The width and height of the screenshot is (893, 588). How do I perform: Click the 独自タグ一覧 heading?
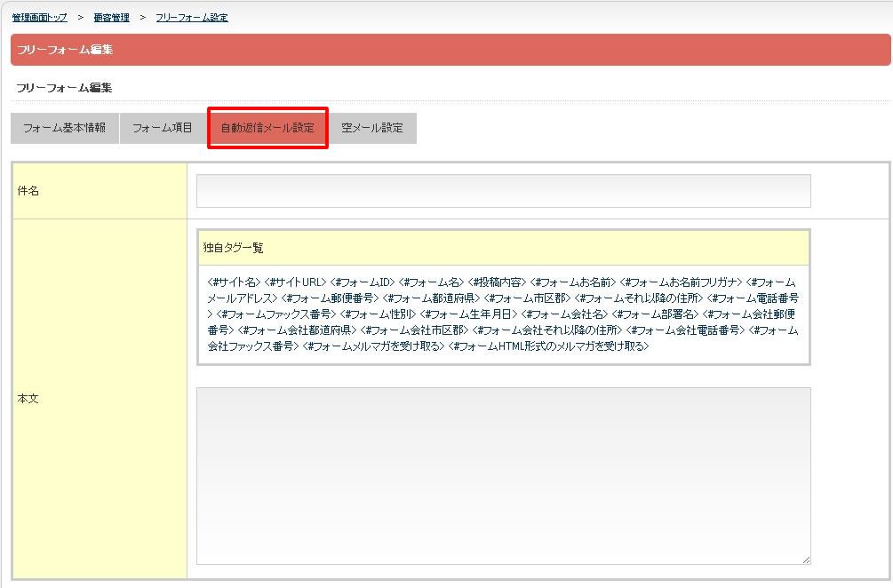234,248
